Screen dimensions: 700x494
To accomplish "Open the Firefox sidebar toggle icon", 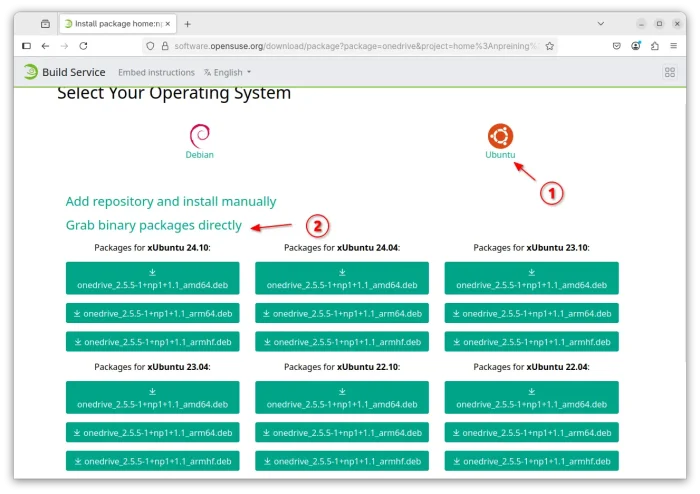I will (26, 46).
